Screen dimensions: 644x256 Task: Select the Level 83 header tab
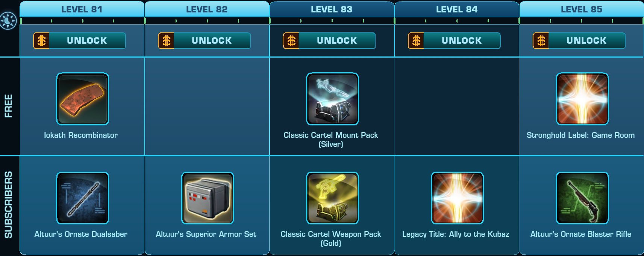click(x=332, y=9)
